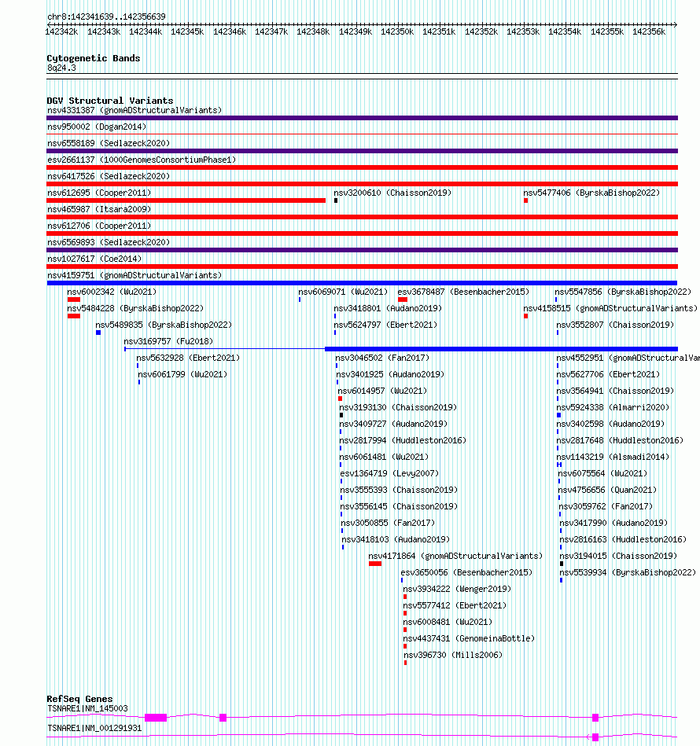This screenshot has height=746, width=700.
Task: Click nsv3934222 (Wenger2019) label
Action: pyautogui.click(x=457, y=589)
